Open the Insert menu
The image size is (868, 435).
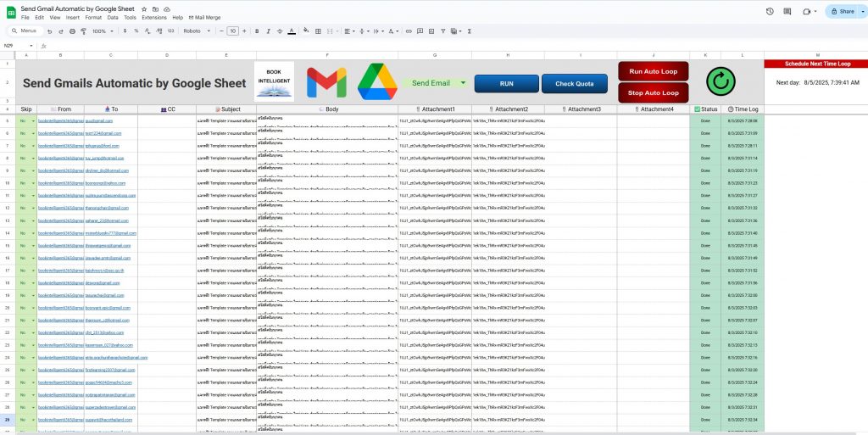[73, 18]
